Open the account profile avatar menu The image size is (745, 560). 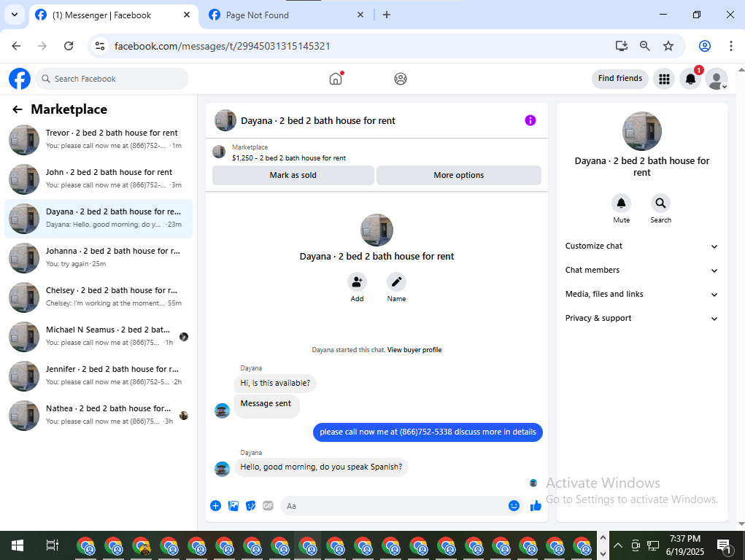pos(717,79)
